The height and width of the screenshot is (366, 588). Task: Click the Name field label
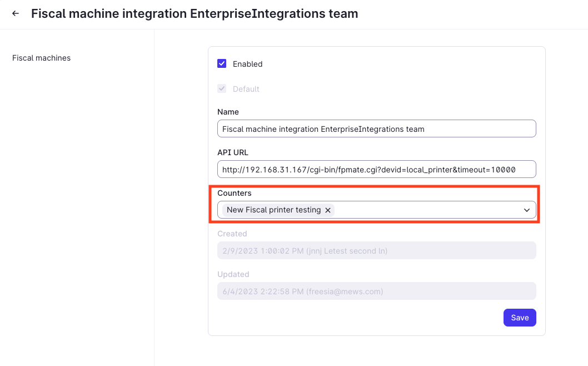pyautogui.click(x=228, y=112)
